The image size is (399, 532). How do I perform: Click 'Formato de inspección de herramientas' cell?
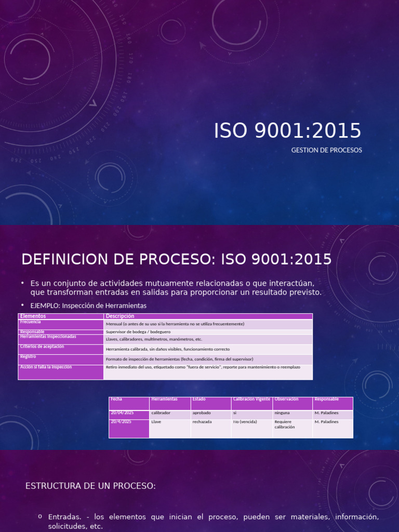(208, 360)
